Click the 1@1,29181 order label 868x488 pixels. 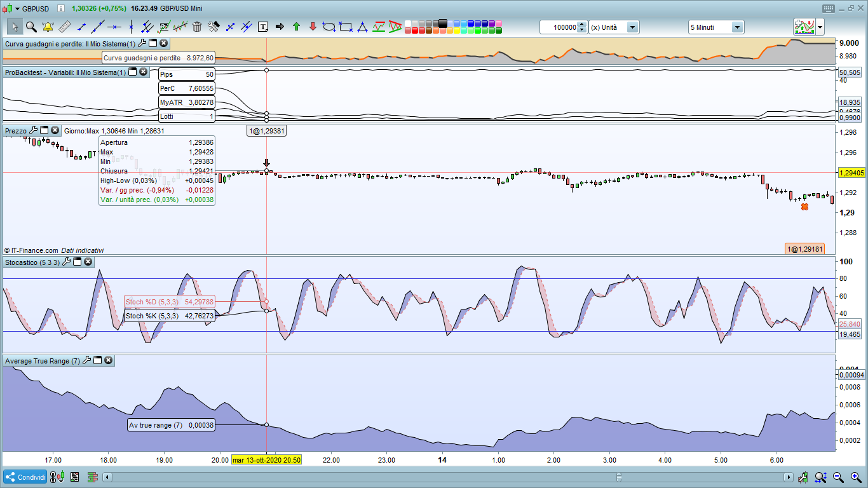[804, 249]
